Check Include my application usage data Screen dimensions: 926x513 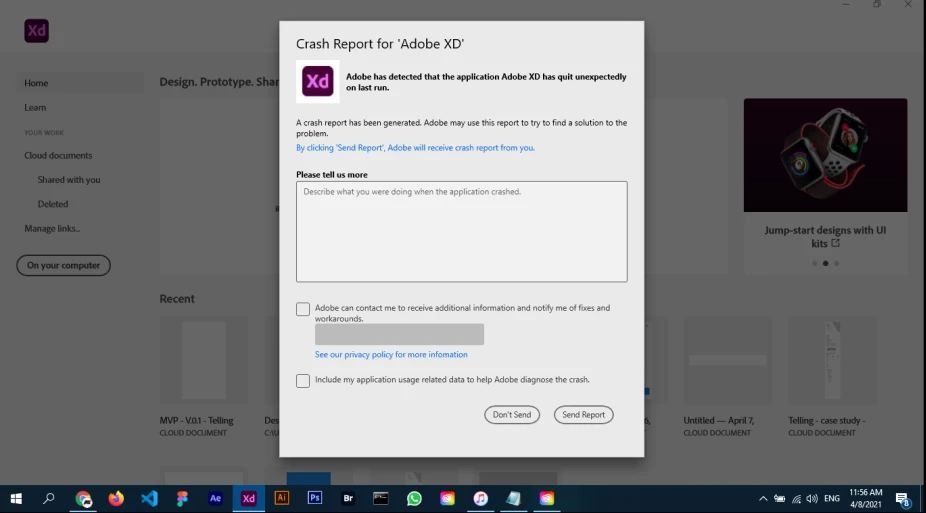pos(303,381)
